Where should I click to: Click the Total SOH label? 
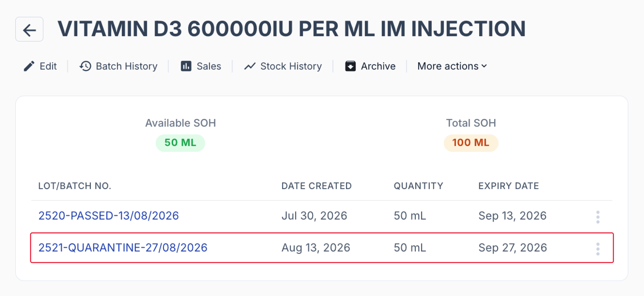(471, 123)
